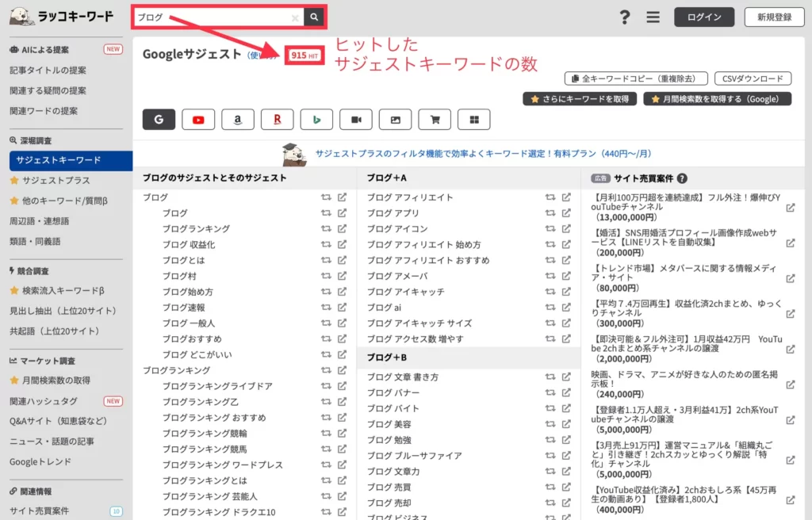Screen dimensions: 812x520
Task: Clear the search box with the X
Action: [x=295, y=17]
